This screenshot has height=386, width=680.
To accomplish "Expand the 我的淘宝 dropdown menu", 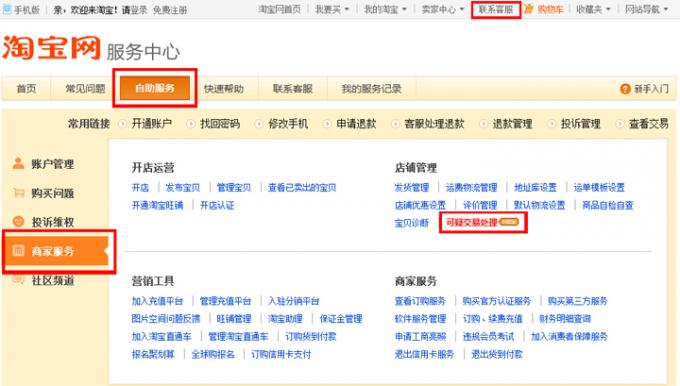I will tap(385, 9).
